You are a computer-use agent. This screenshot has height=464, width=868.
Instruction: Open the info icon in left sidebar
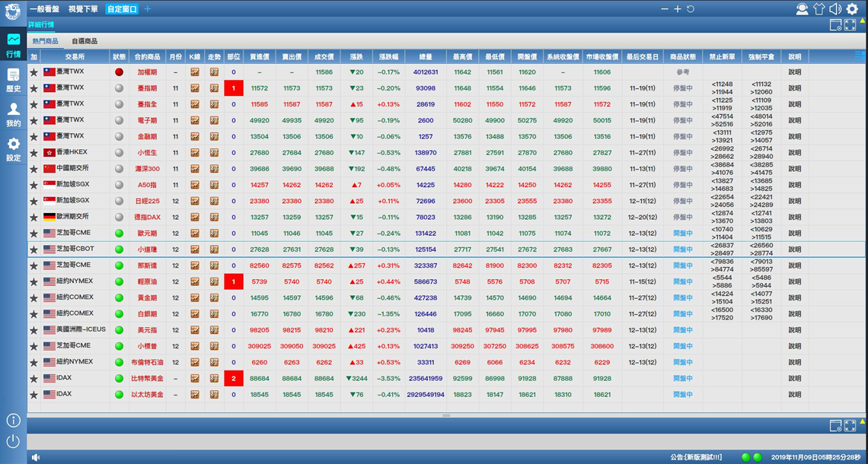(x=13, y=421)
